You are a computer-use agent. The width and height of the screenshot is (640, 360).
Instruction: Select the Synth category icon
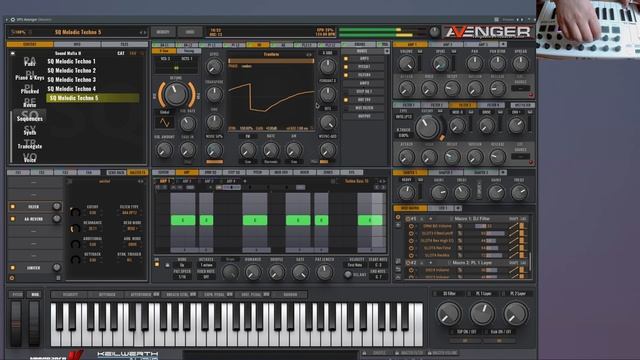[30, 131]
